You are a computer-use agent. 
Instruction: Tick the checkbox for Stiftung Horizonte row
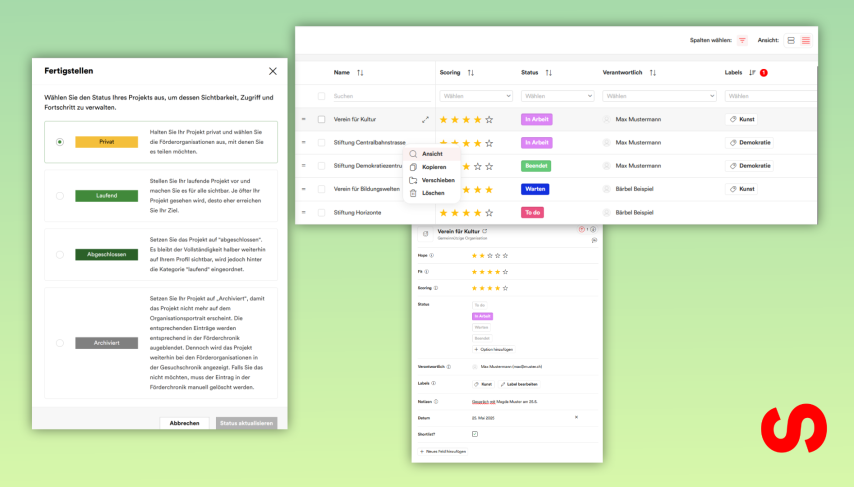point(321,212)
